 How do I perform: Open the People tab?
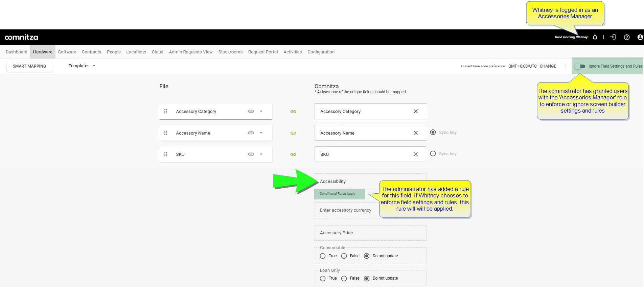114,52
